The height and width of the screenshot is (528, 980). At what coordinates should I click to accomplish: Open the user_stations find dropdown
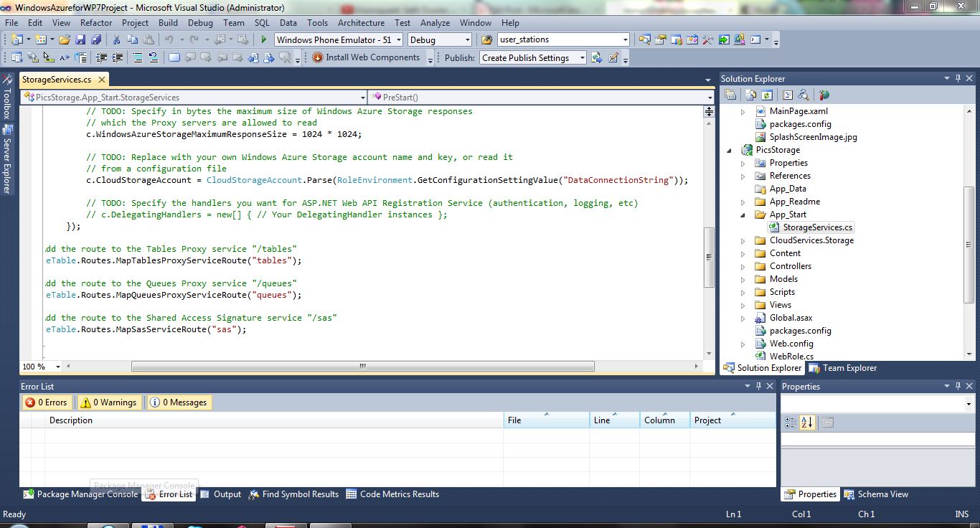(626, 40)
